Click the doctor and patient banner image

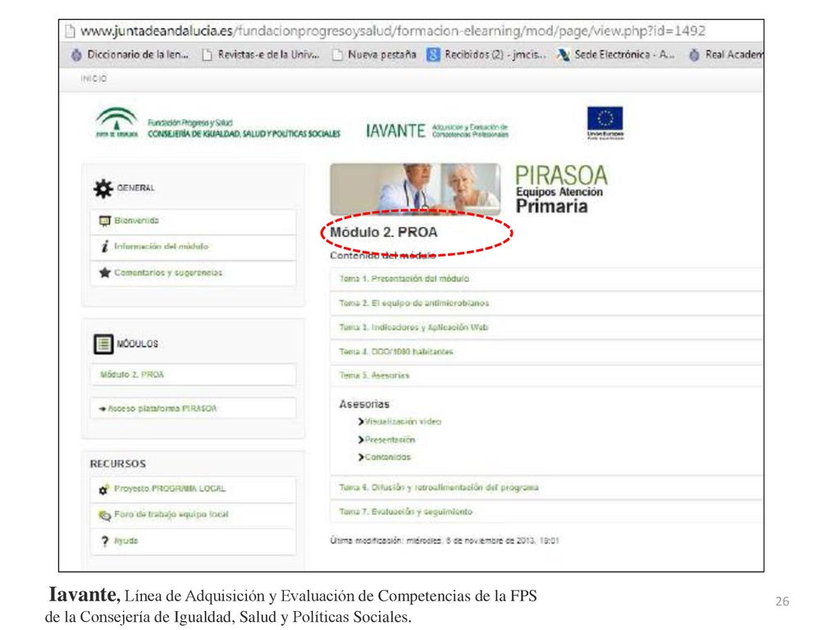click(x=415, y=189)
